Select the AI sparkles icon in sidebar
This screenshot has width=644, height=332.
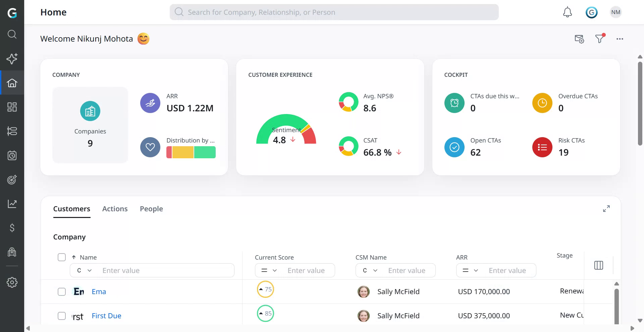pyautogui.click(x=12, y=59)
